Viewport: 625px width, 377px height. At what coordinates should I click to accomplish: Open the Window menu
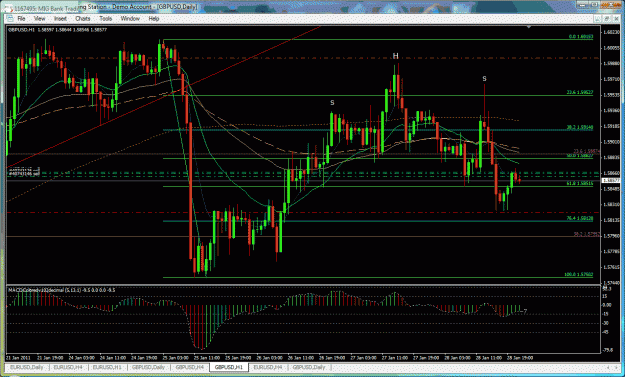[130, 19]
